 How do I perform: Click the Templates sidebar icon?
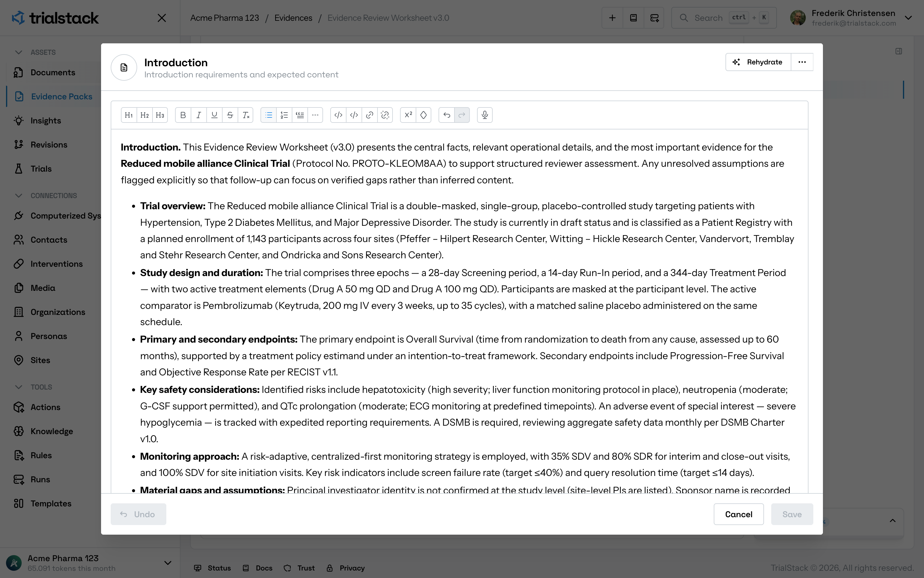18,503
